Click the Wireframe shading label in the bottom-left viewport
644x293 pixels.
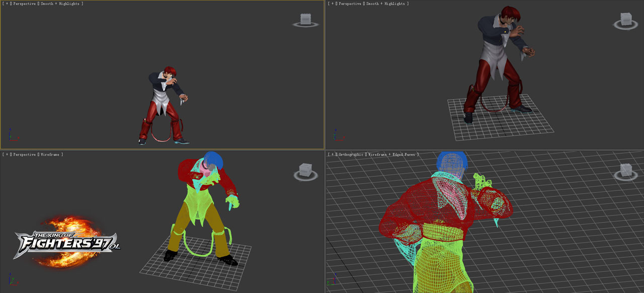coord(50,154)
